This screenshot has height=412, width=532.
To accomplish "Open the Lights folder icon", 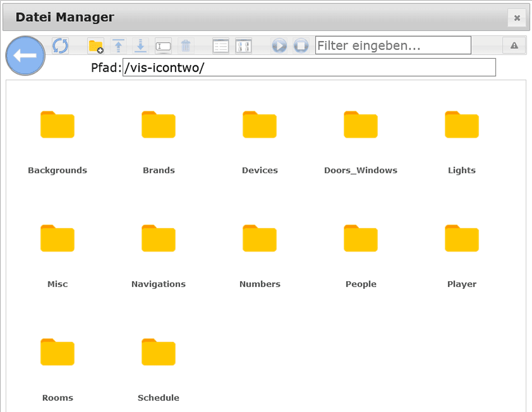I will click(462, 125).
